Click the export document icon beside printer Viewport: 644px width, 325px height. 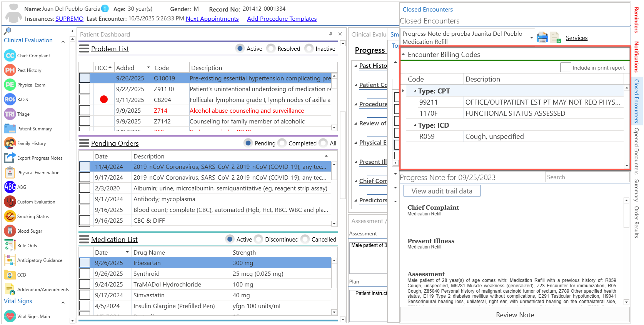(x=556, y=38)
